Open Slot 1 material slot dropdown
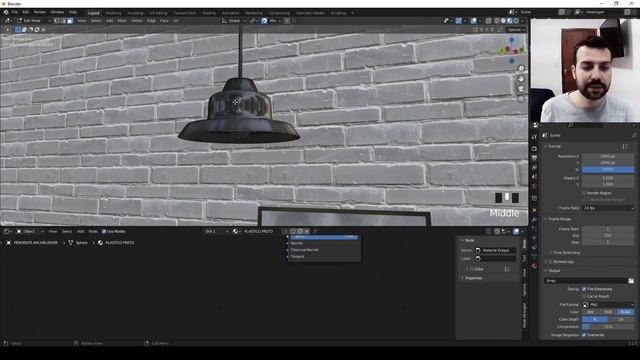The image size is (640, 360). pyautogui.click(x=217, y=231)
